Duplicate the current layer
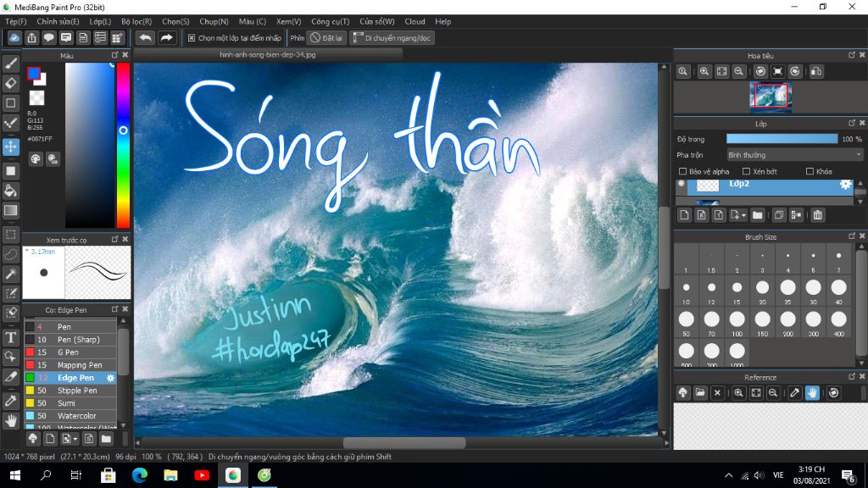868x488 pixels. [x=779, y=215]
